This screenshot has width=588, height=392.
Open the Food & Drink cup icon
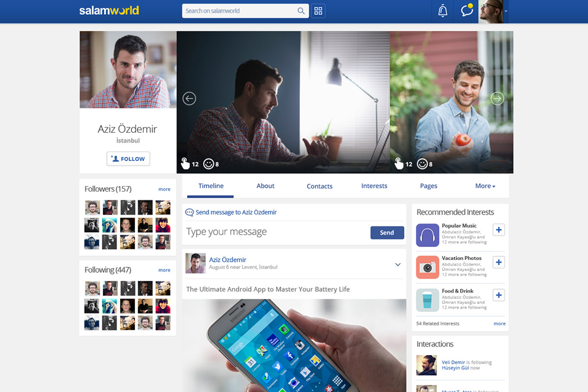pos(427,300)
